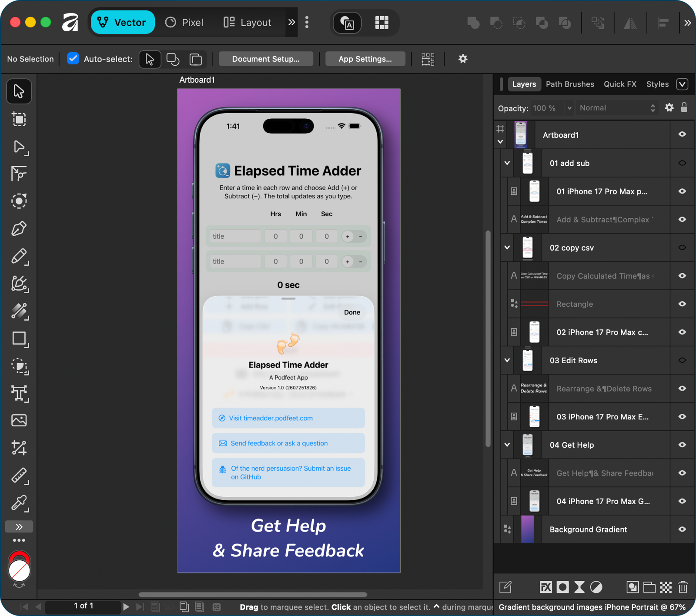Image resolution: width=696 pixels, height=616 pixels.
Task: Select the Pencil tool
Action: (x=19, y=256)
